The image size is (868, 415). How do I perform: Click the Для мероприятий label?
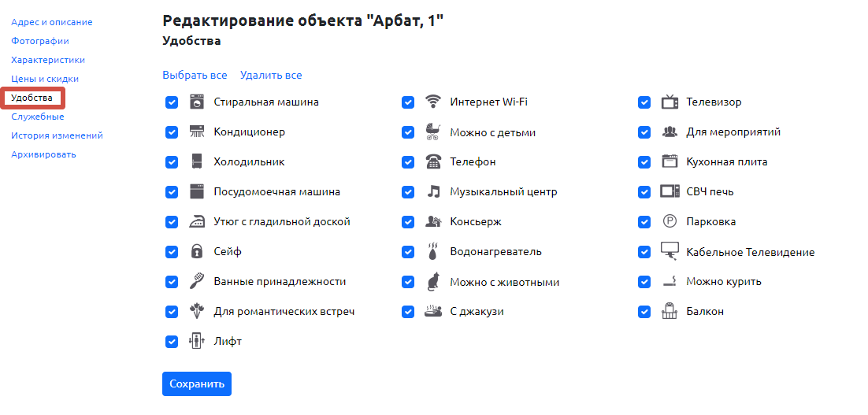(733, 132)
